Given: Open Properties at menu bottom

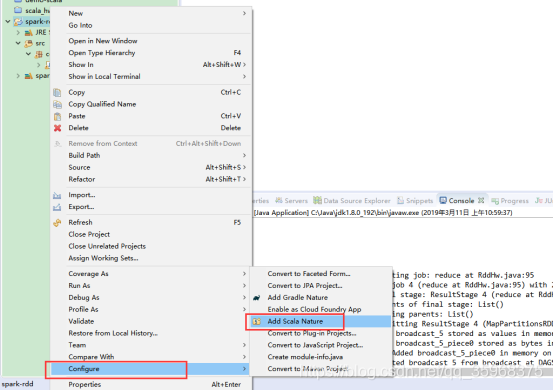Looking at the screenshot, I should point(152,385).
